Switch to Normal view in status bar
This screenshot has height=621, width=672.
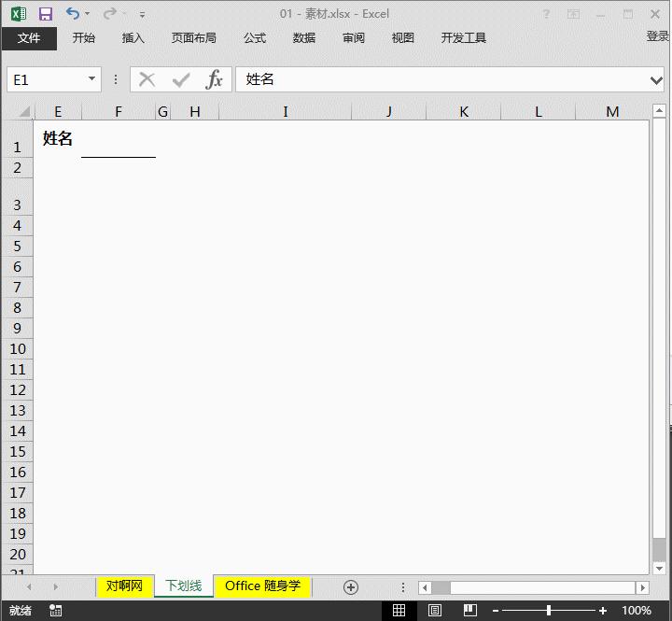click(399, 610)
